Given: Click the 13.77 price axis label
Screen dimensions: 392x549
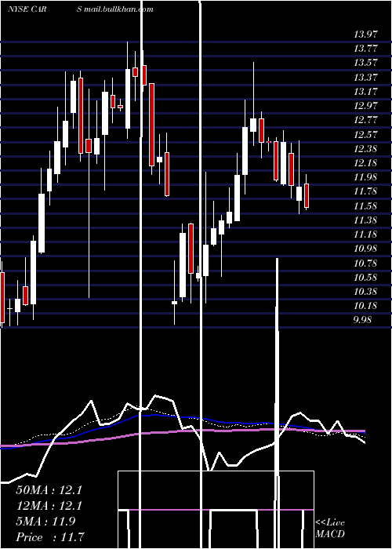Looking at the screenshot, I should 365,49.
